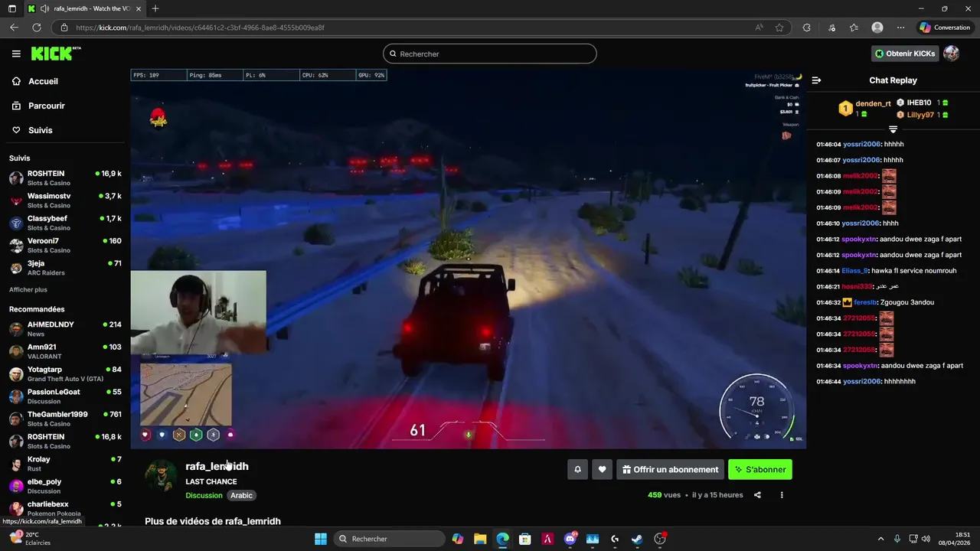This screenshot has height=551, width=980.
Task: Open Edge Conversation copilot button
Action: click(946, 28)
